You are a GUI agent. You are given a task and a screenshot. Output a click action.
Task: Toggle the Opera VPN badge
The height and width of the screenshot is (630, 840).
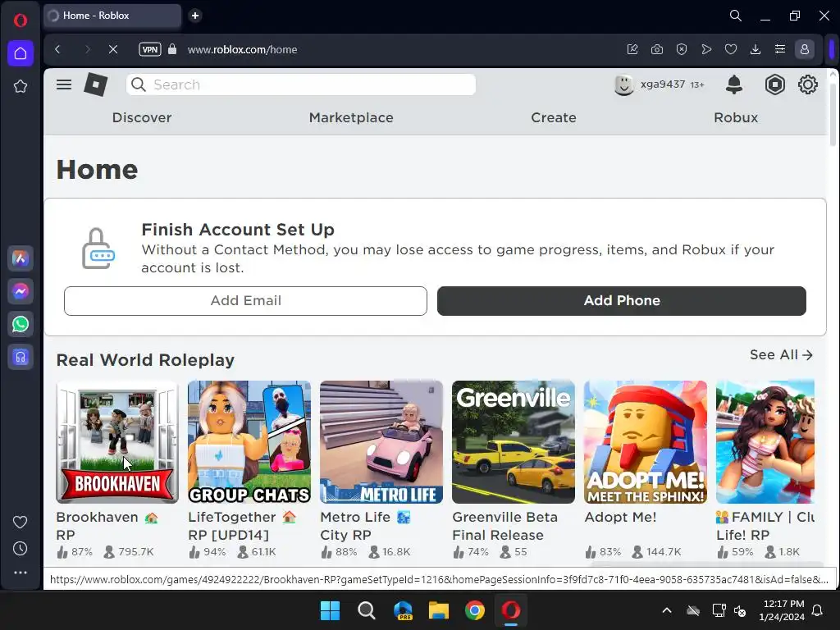(x=150, y=49)
